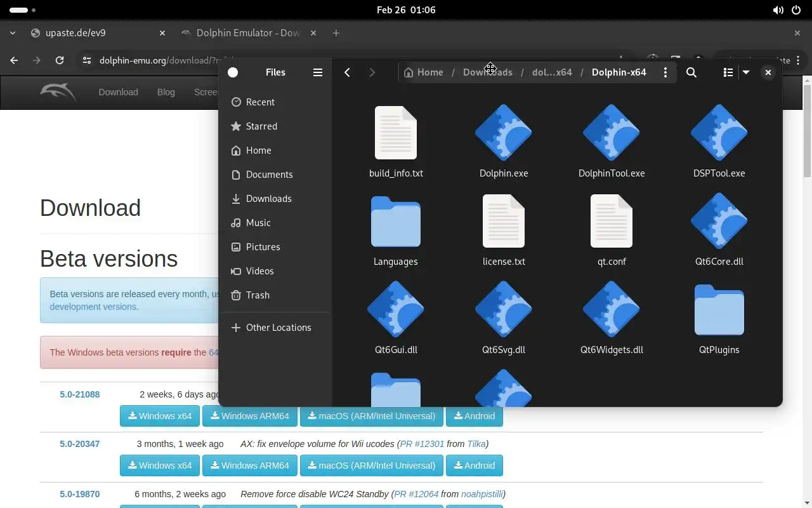Click the Dolphin logo on website
This screenshot has height=508, width=812.
(58, 93)
